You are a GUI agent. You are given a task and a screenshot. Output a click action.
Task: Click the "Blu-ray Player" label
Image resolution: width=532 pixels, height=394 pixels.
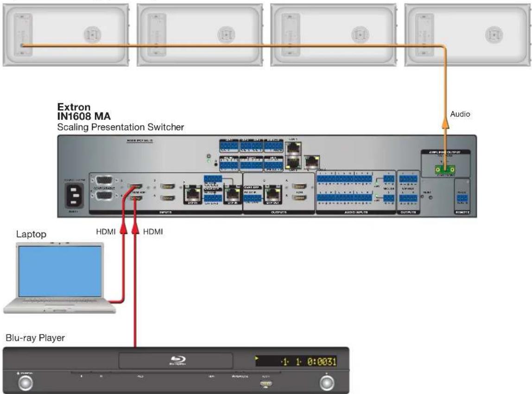tap(35, 338)
